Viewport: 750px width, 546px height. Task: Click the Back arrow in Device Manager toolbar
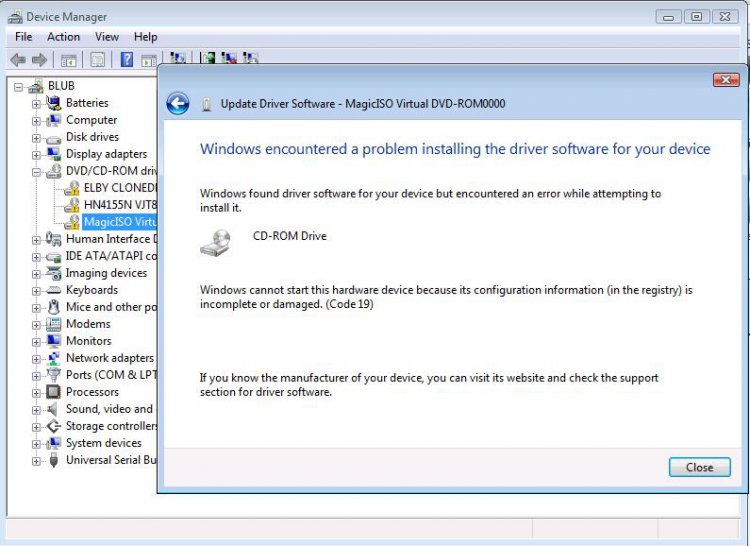(x=18, y=60)
